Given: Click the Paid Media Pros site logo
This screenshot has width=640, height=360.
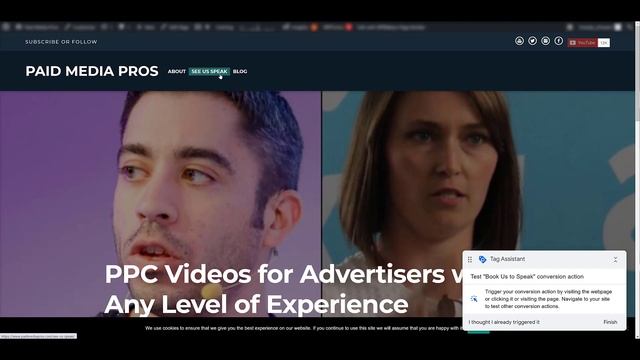Looking at the screenshot, I should pyautogui.click(x=92, y=71).
